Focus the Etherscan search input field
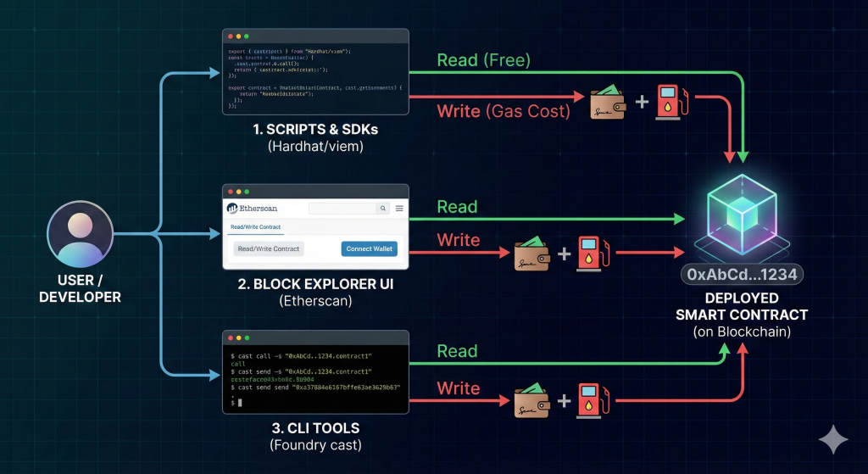The height and width of the screenshot is (474, 868). pyautogui.click(x=342, y=208)
